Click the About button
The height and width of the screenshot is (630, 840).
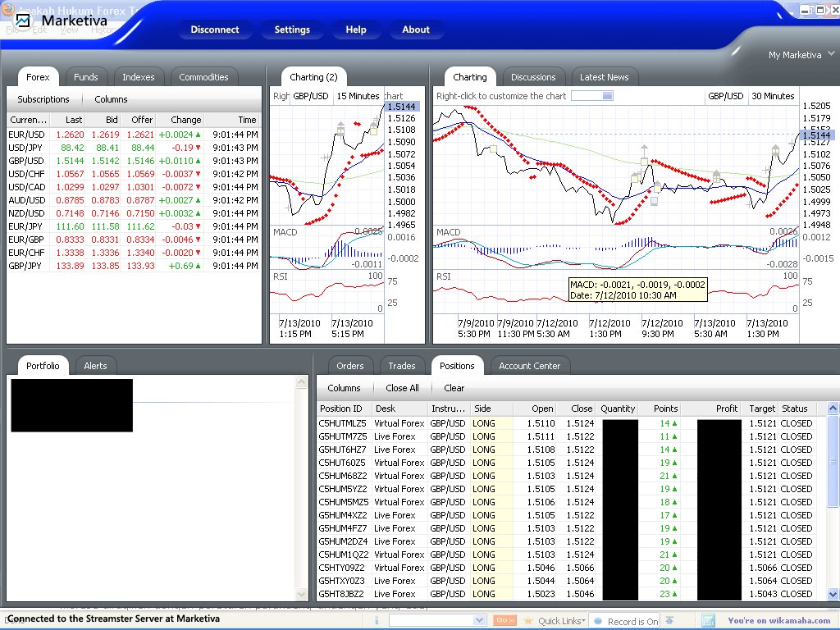pos(416,30)
